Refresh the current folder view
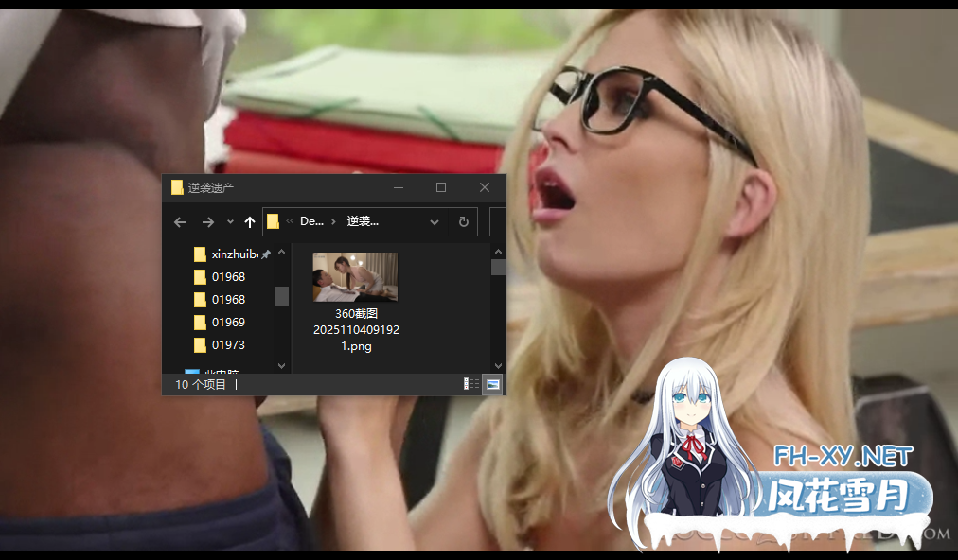The height and width of the screenshot is (560, 958). click(x=463, y=222)
